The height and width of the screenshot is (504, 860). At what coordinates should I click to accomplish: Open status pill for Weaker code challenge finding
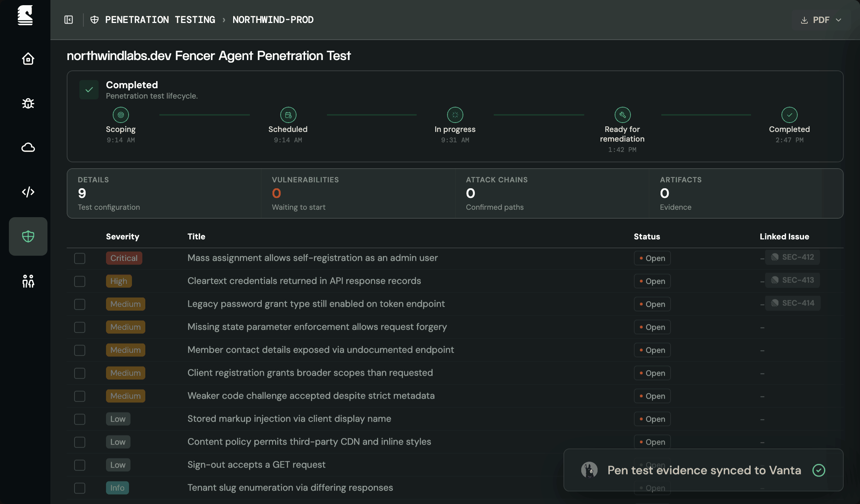[x=652, y=396]
